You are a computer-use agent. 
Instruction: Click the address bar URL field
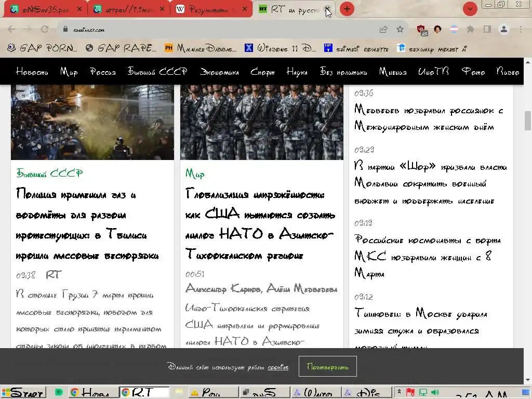click(217, 30)
